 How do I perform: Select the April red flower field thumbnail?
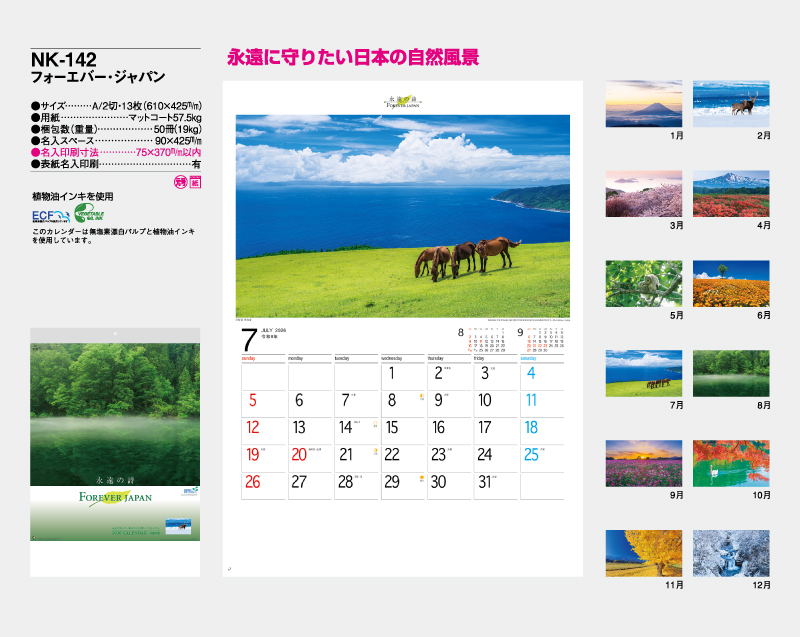click(x=731, y=194)
